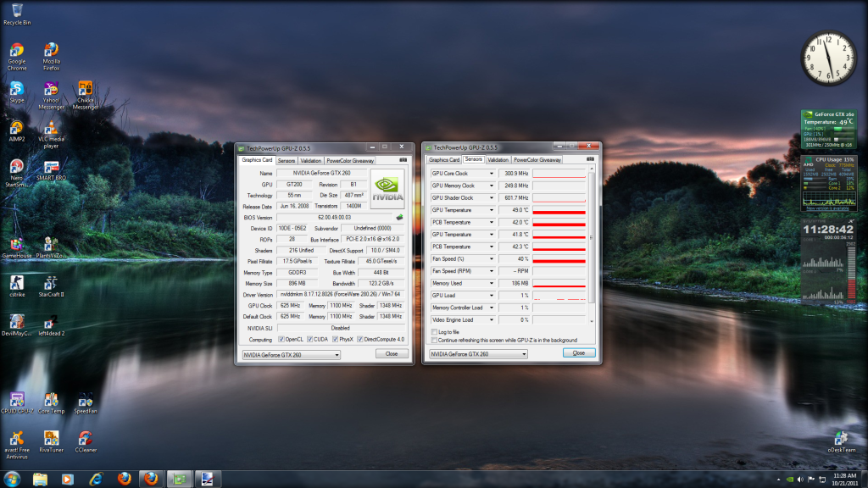Select the CCleaner desktop icon
Image resolution: width=868 pixels, height=488 pixels.
pyautogui.click(x=86, y=441)
